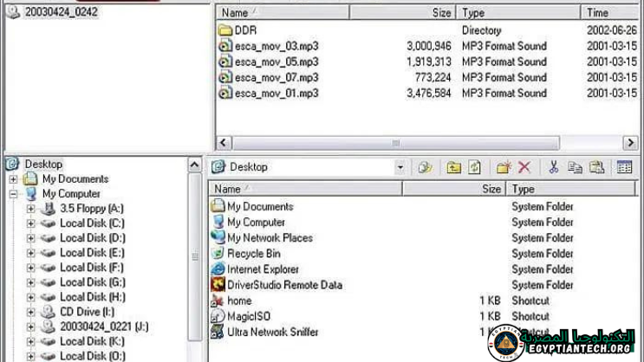Click the size value 1,919,313
Screen dimensions: 644x362
[x=429, y=61]
